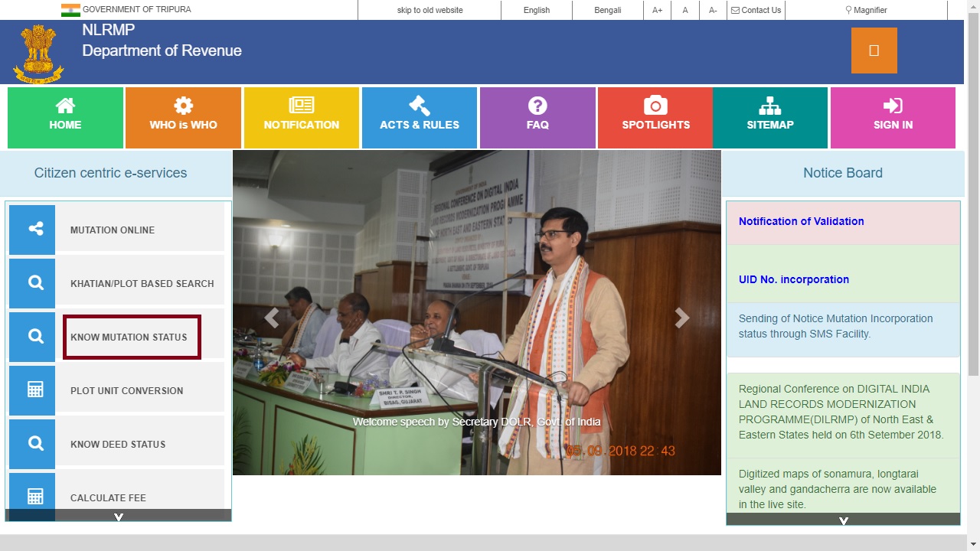Screen dimensions: 980x551
Task: Click the share icon beside Mutation Online
Action: click(x=32, y=229)
